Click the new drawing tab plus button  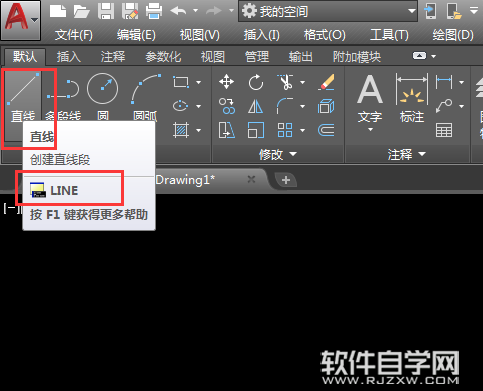(x=286, y=180)
